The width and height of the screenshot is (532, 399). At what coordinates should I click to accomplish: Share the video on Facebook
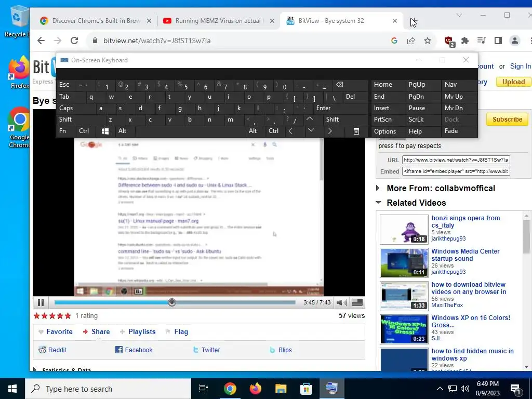134,350
